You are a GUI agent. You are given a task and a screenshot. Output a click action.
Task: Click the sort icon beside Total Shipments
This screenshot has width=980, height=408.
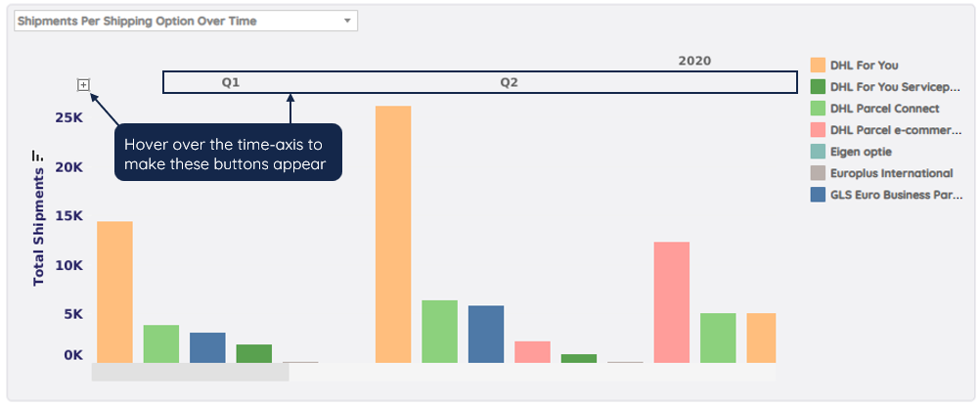[37, 156]
